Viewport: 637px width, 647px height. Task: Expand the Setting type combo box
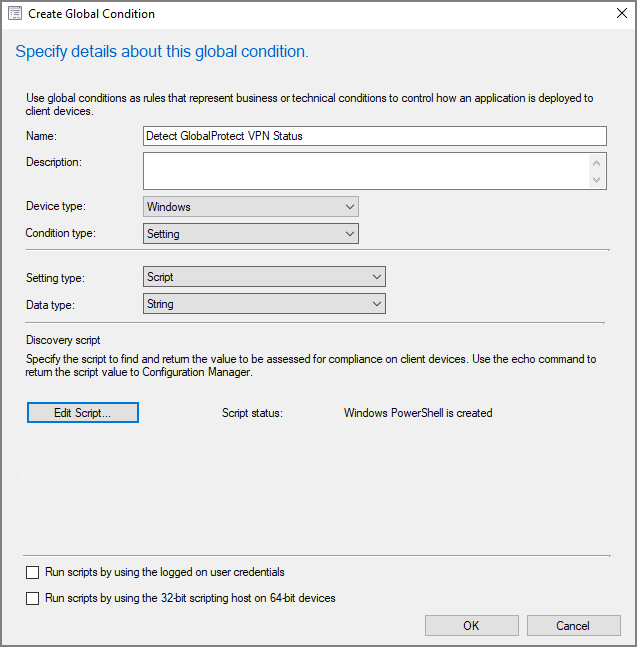tap(264, 276)
